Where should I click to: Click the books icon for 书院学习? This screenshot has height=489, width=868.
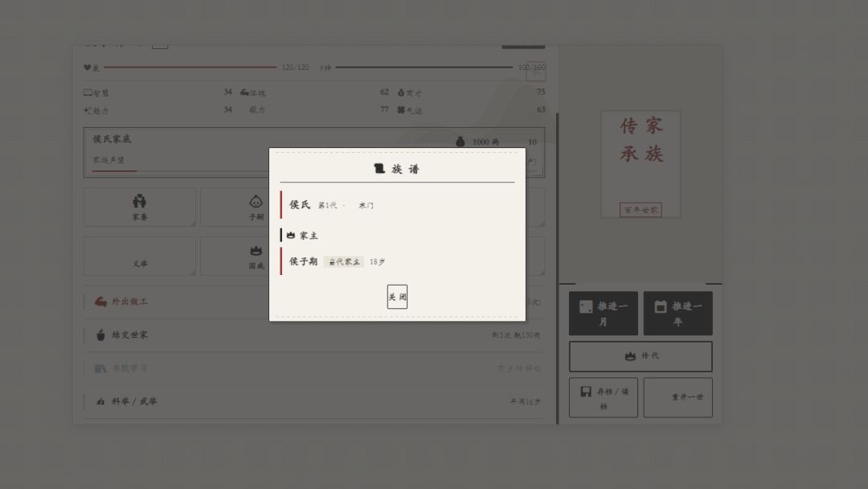[100, 368]
